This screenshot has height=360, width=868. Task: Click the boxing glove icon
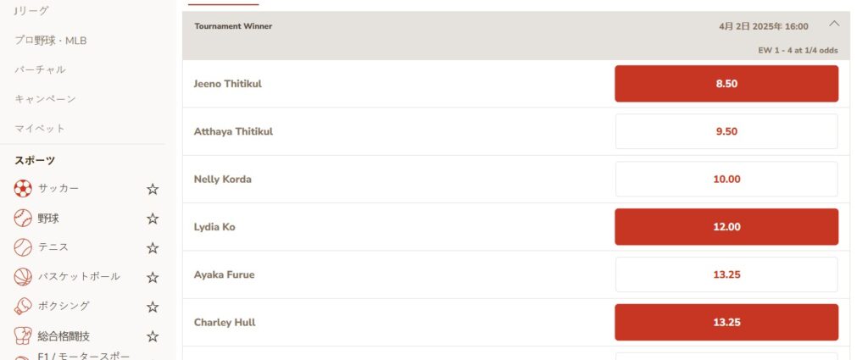[24, 306]
